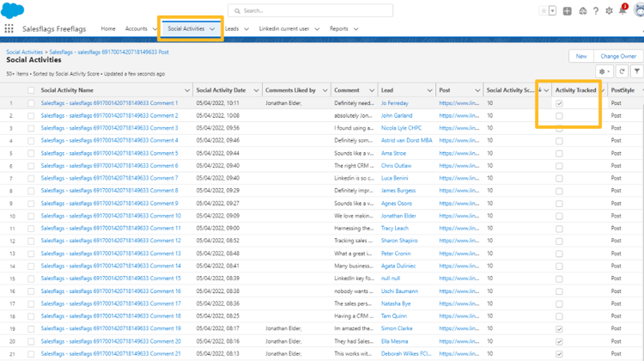The width and height of the screenshot is (644, 361).
Task: Open the favorites star icon
Action: [x=544, y=11]
